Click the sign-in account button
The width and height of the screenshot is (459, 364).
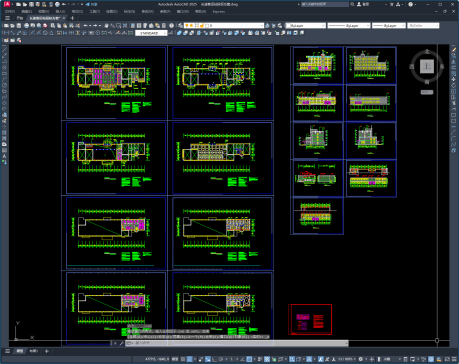[x=363, y=4]
